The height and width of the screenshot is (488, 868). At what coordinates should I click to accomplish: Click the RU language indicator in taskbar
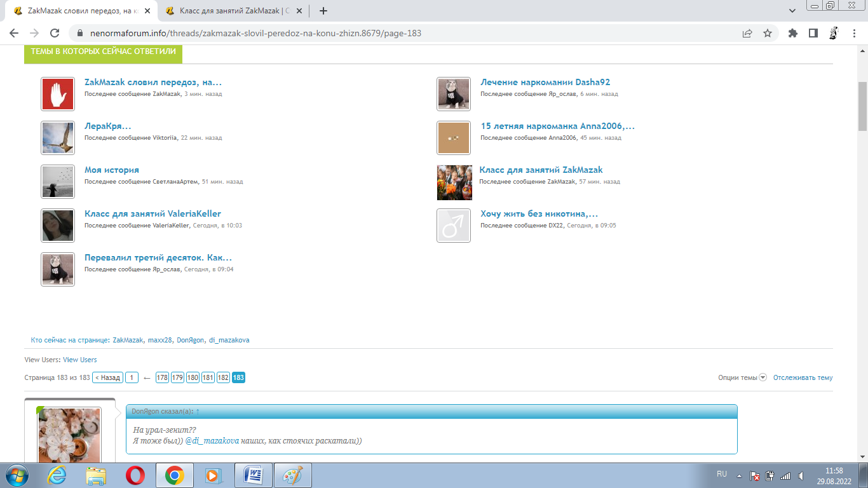[x=722, y=474]
